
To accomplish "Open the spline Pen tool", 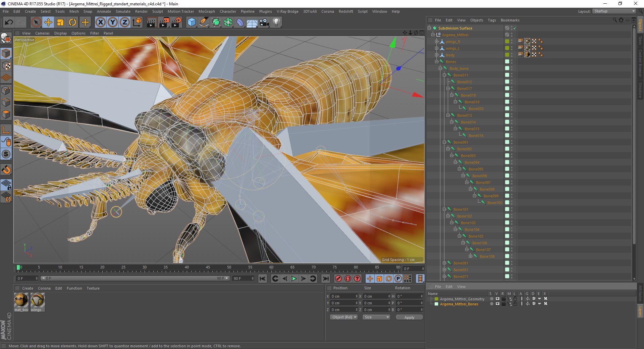I will coord(204,22).
